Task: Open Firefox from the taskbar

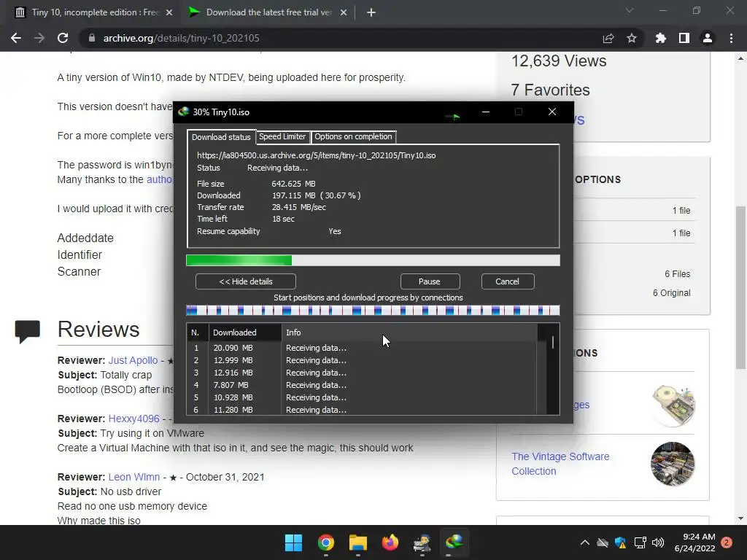Action: coord(390,542)
